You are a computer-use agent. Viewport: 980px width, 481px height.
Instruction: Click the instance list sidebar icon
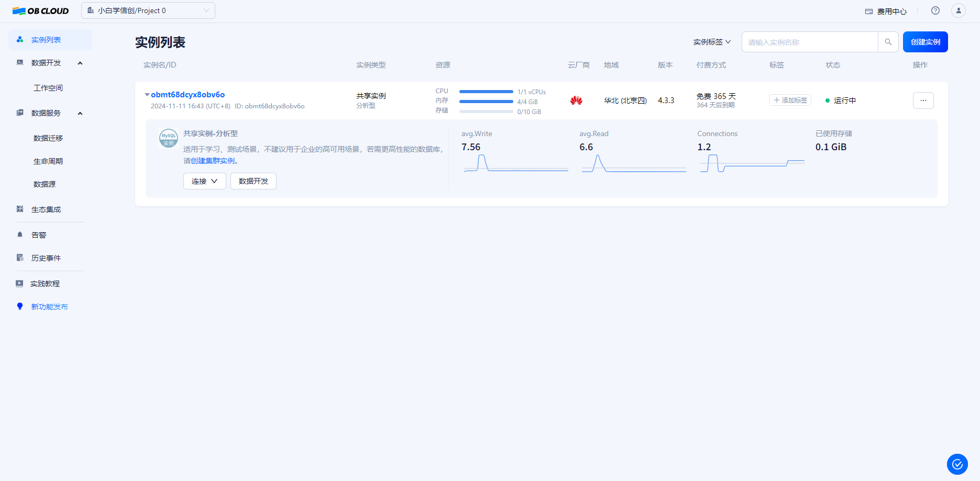(x=20, y=40)
